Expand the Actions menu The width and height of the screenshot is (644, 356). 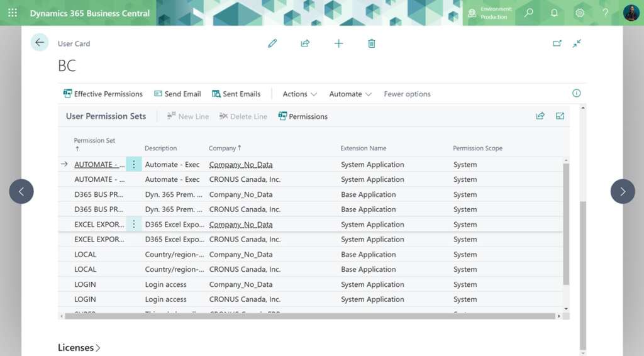300,94
